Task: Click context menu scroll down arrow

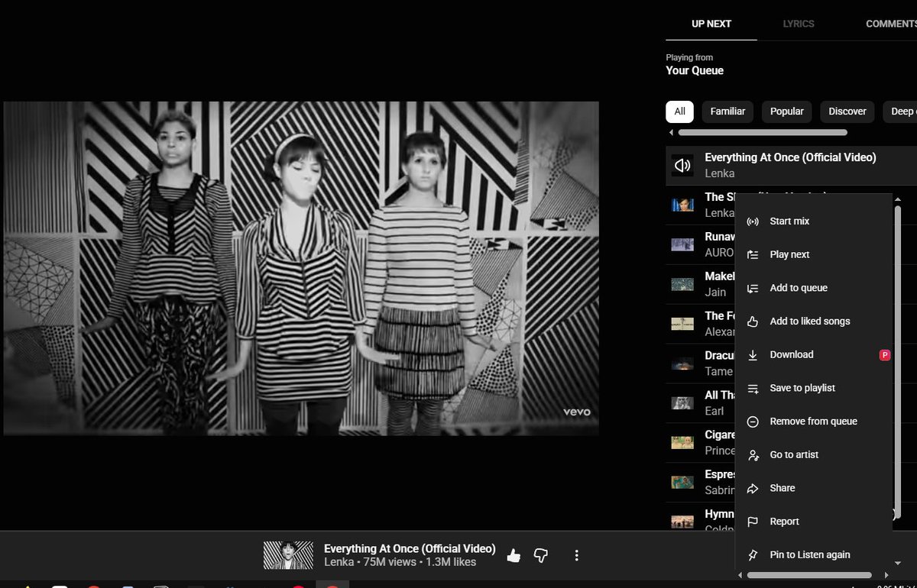Action: tap(897, 564)
